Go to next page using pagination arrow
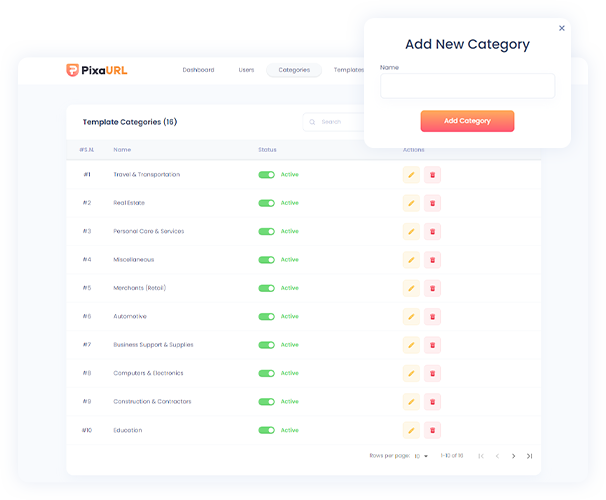 [x=514, y=456]
